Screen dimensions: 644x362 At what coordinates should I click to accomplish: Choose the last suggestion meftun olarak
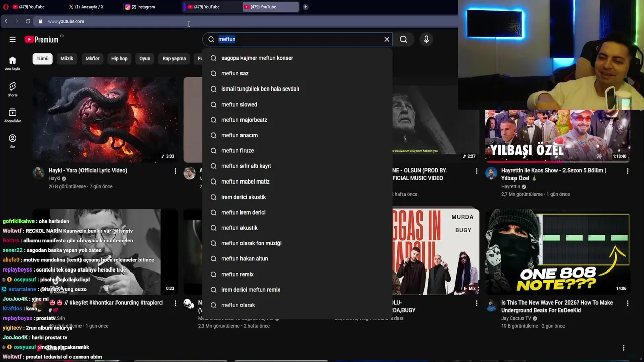[x=297, y=305]
